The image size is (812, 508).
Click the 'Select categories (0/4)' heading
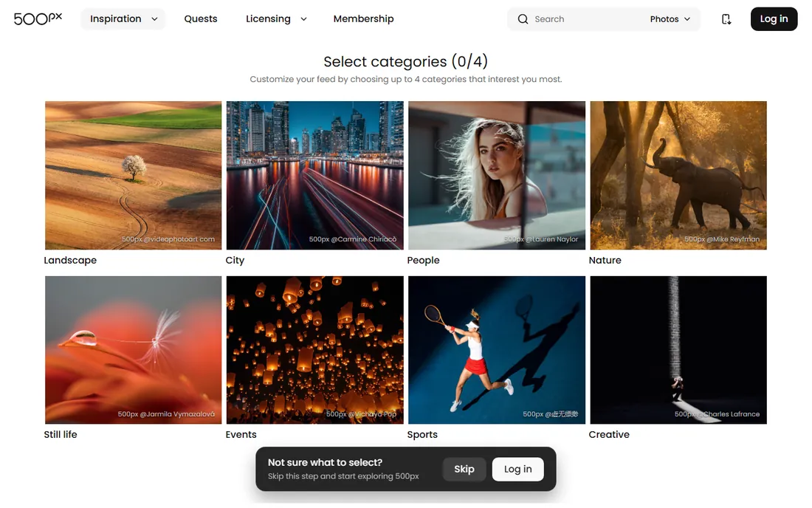point(405,61)
